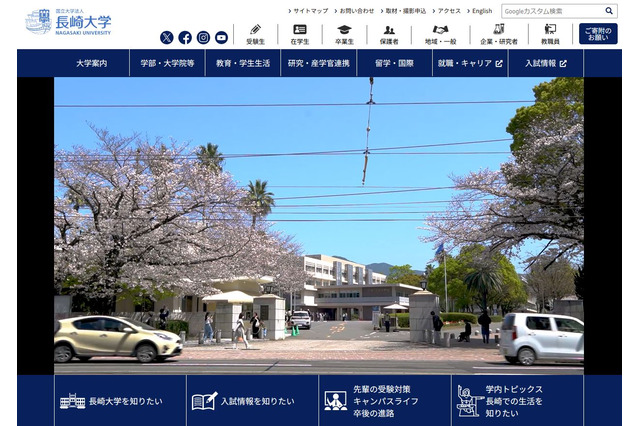Viewport: 640px width, 426px height.
Task: Select the 卒業生 graduation cap icon
Action: coord(344,30)
